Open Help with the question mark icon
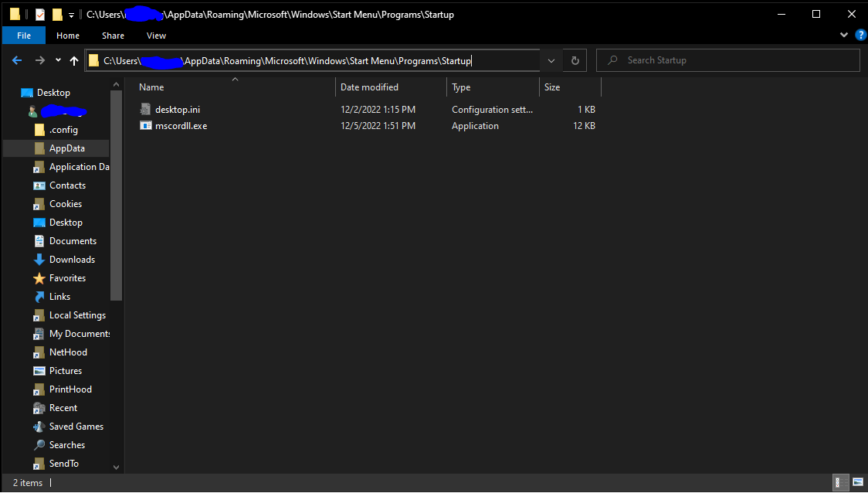Image resolution: width=868 pixels, height=493 pixels. [860, 35]
